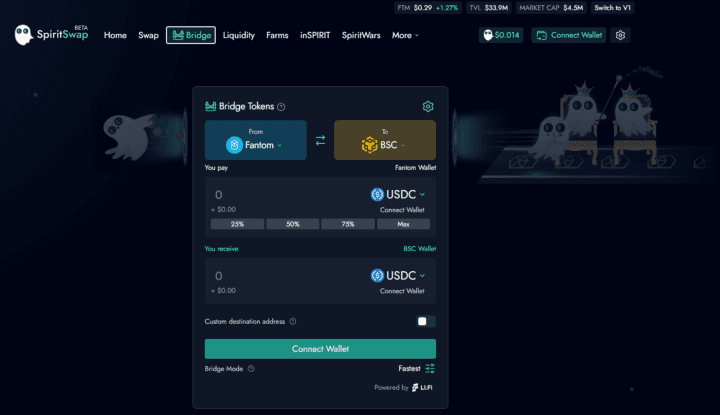720x415 pixels.
Task: Toggle Custom destination address switch
Action: coord(426,321)
